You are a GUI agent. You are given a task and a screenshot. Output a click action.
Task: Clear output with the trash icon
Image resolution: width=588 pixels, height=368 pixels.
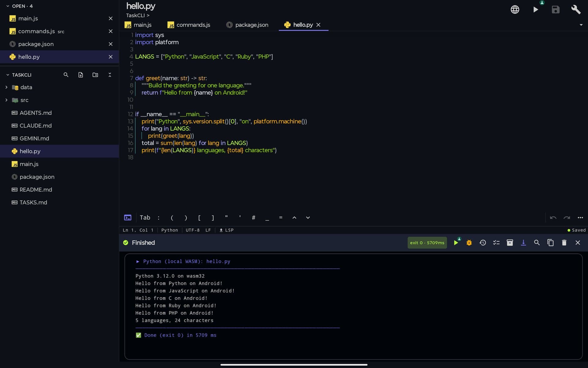(x=564, y=243)
